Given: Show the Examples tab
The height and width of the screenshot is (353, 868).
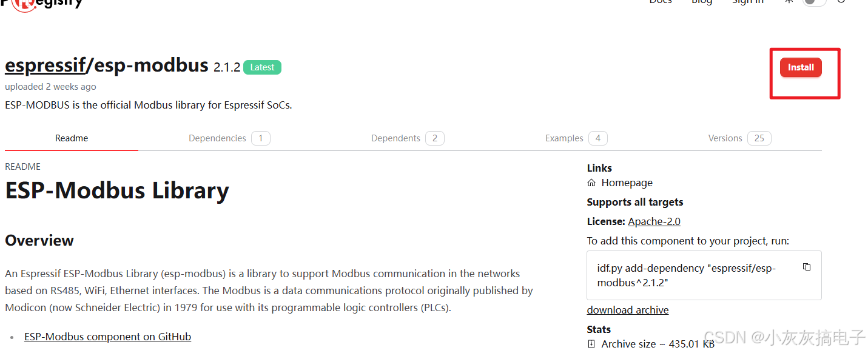Looking at the screenshot, I should pos(576,138).
